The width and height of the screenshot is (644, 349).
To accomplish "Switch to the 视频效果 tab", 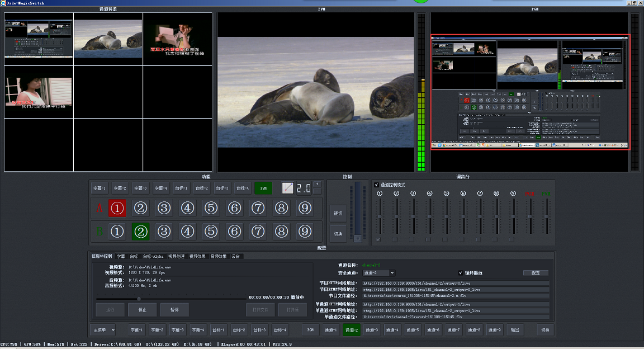I will point(197,257).
